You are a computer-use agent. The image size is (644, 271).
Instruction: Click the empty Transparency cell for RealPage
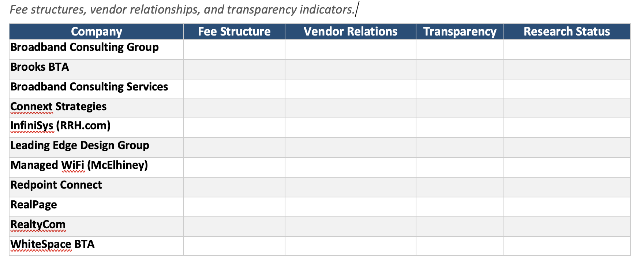click(x=460, y=207)
